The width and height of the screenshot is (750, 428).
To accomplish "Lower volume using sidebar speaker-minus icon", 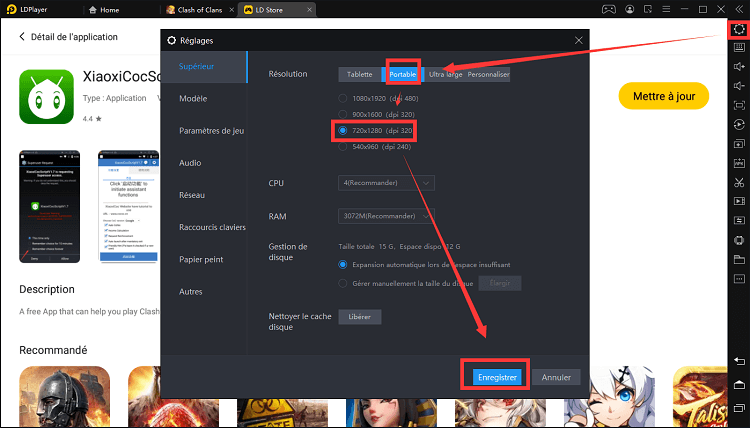I will tap(739, 86).
